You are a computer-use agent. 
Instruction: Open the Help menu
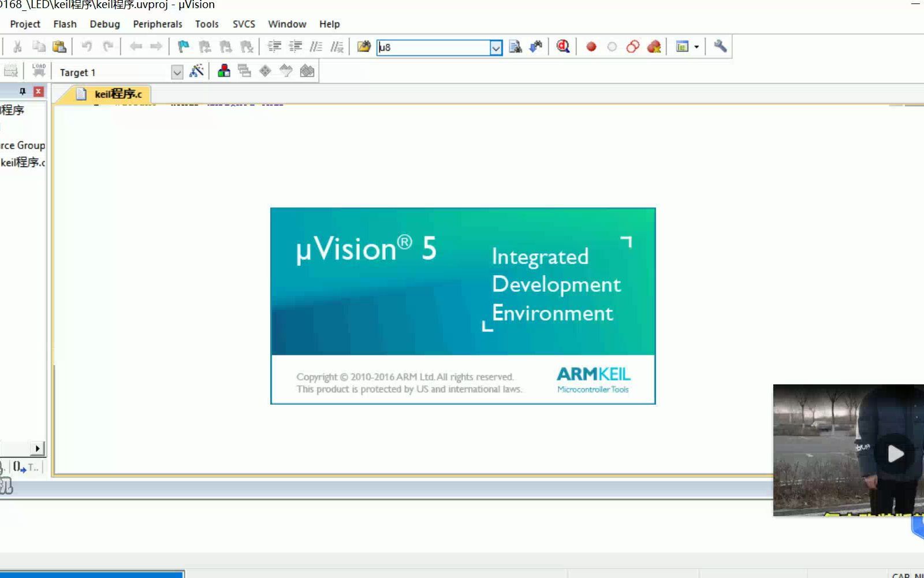click(x=329, y=24)
